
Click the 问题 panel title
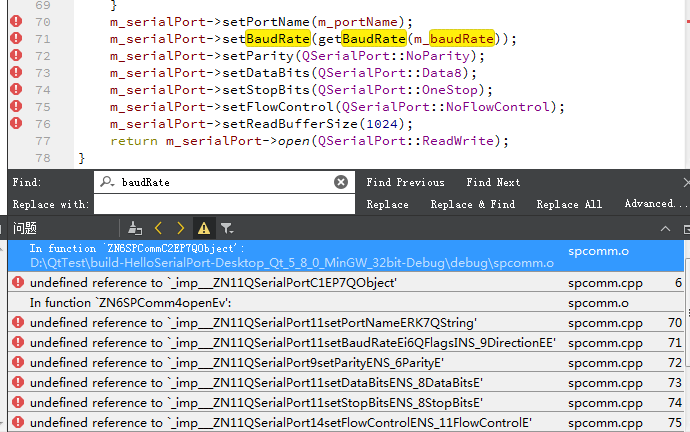[x=25, y=228]
